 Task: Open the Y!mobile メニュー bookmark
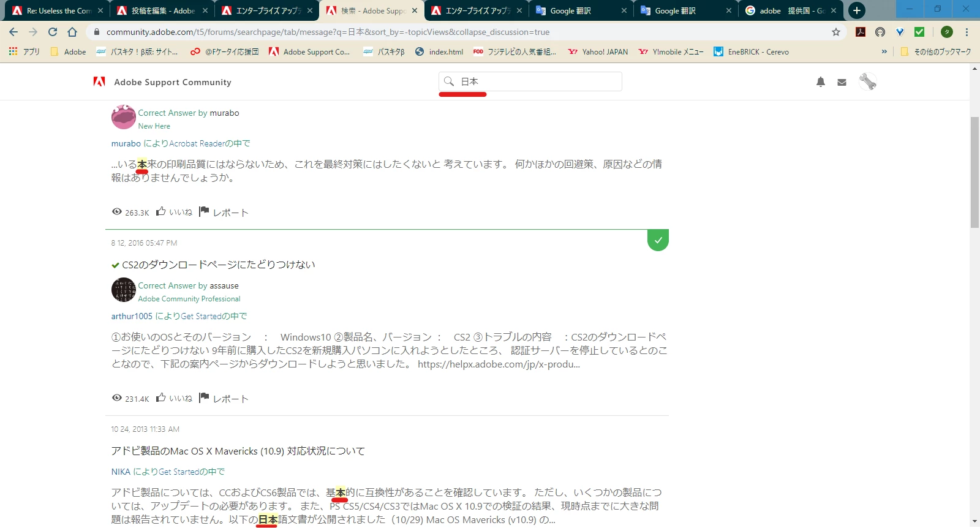pos(671,52)
